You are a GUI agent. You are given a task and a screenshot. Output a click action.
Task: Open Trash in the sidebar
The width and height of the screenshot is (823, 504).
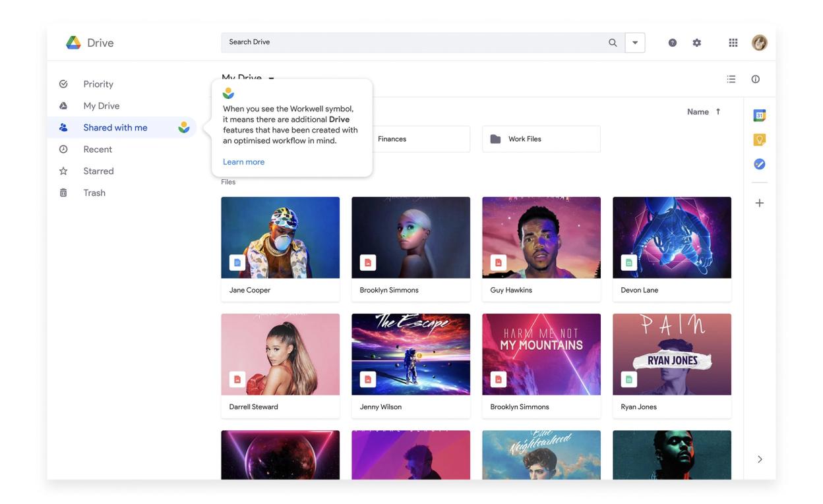coord(94,193)
